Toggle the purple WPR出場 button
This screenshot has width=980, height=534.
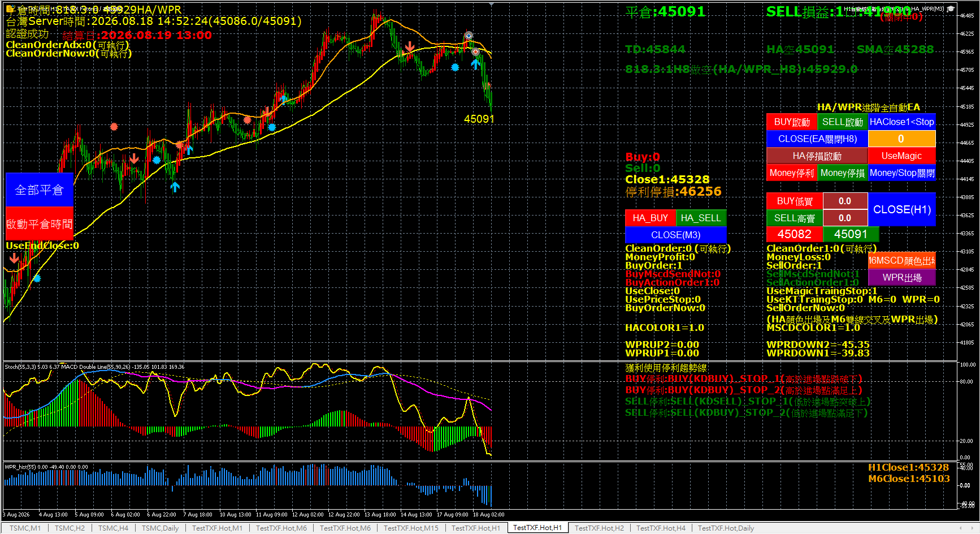coord(902,278)
